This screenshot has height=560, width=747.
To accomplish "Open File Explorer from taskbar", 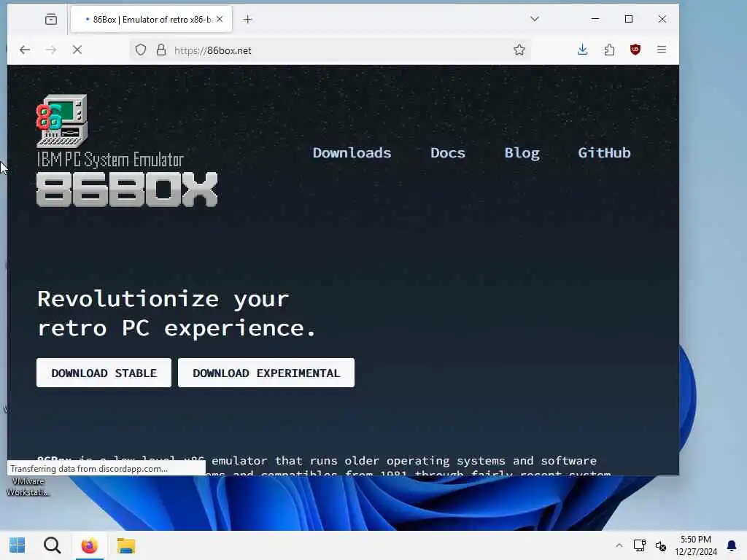I will click(126, 545).
